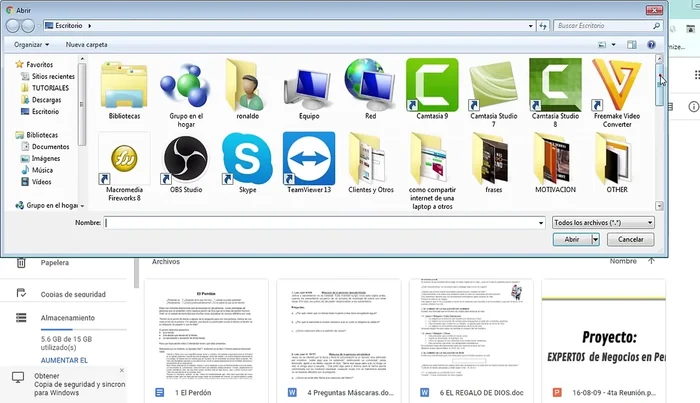Click the Cancelar button
Viewport: 700px width, 403px height.
pos(630,240)
